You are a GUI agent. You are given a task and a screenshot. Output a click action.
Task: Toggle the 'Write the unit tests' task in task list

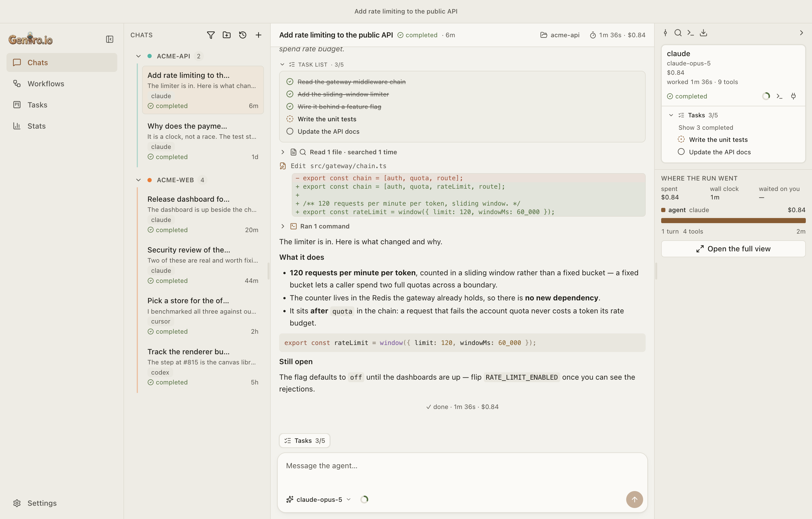click(290, 119)
